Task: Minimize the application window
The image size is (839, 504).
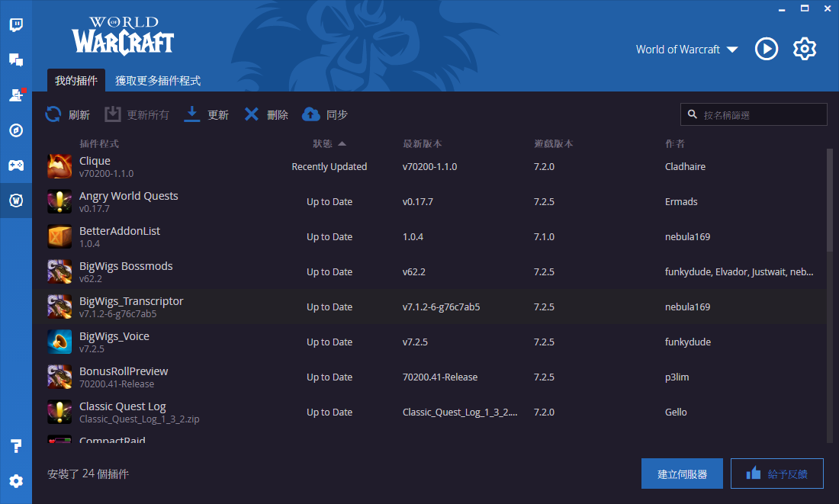Action: coord(782,9)
